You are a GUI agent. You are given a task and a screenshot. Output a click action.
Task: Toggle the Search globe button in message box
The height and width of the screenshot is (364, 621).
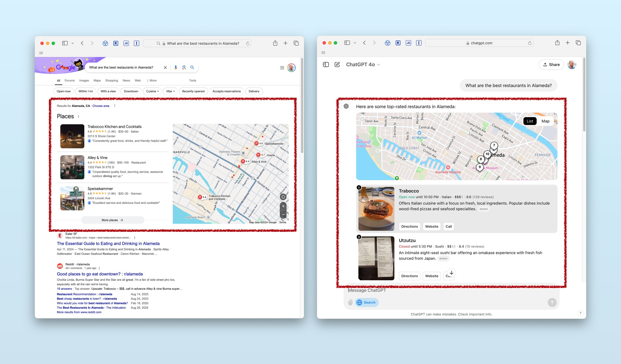tap(366, 302)
